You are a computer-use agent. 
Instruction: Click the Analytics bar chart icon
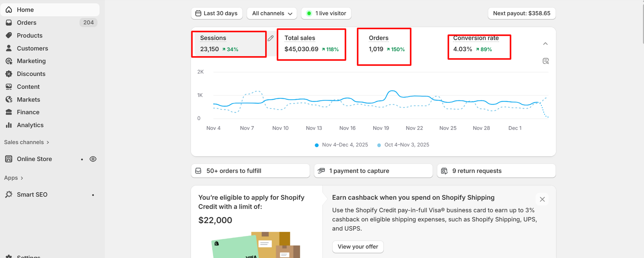(x=9, y=125)
